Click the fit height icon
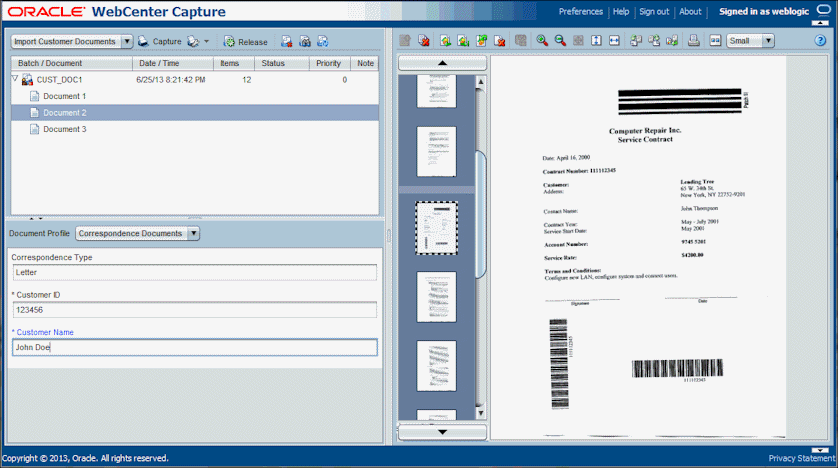 click(596, 41)
